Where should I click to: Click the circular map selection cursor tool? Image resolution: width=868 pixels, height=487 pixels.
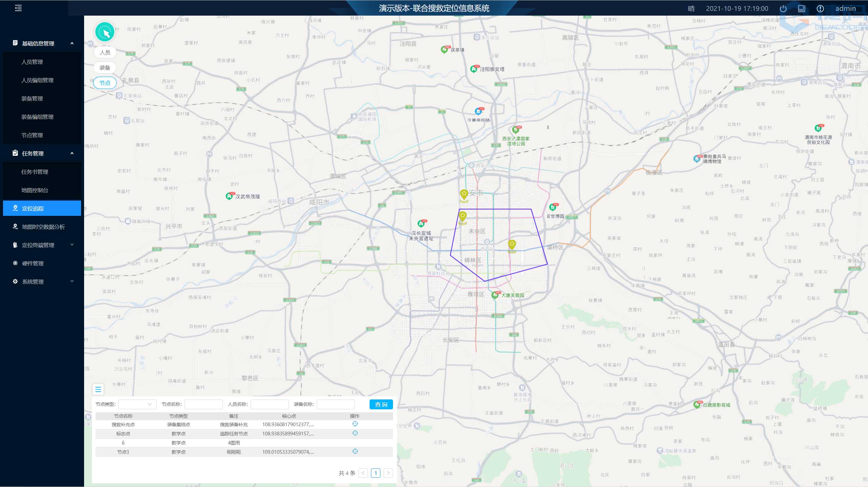[x=105, y=32]
